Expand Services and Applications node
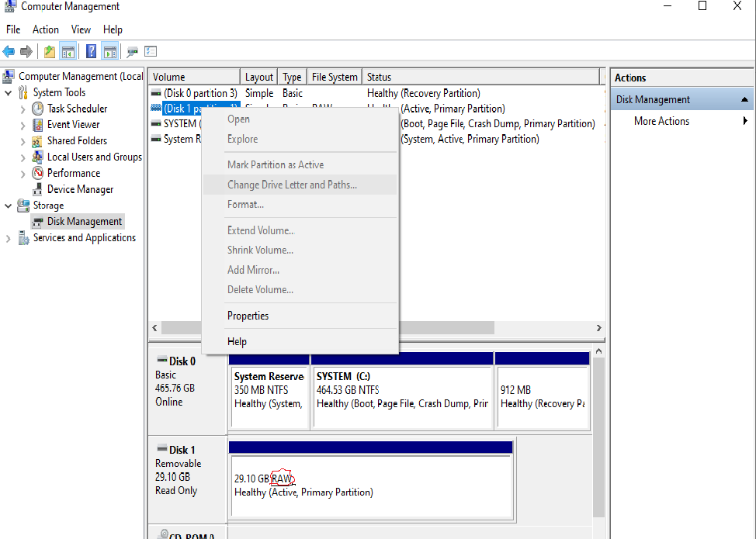The width and height of the screenshot is (756, 539). tap(9, 238)
